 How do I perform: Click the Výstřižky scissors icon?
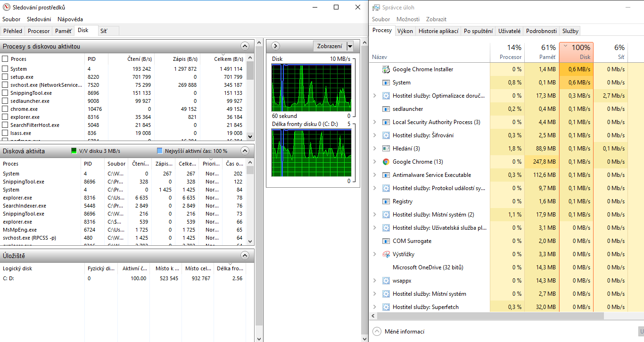point(386,254)
